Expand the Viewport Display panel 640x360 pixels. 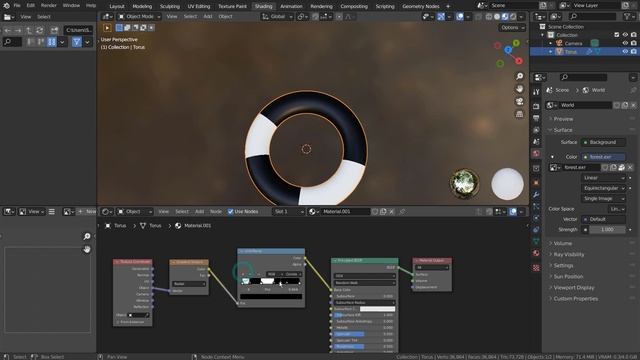tap(573, 287)
